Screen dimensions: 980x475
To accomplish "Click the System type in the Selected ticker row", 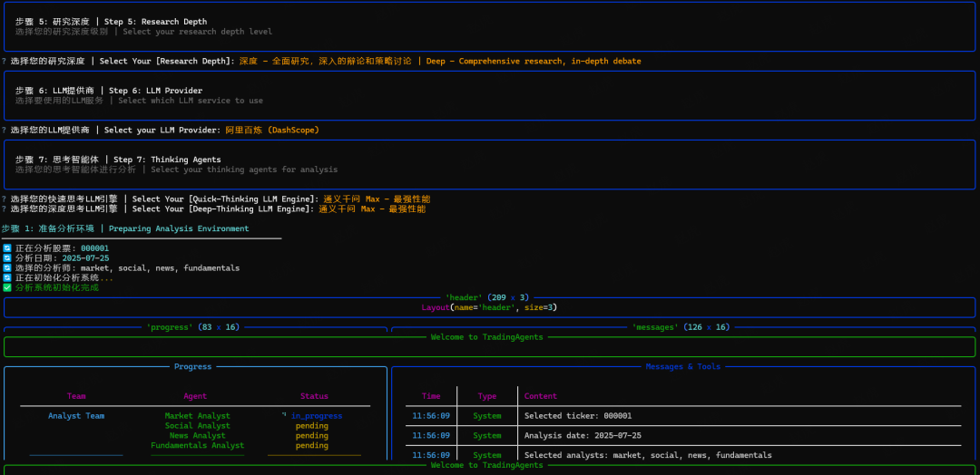I will 487,416.
